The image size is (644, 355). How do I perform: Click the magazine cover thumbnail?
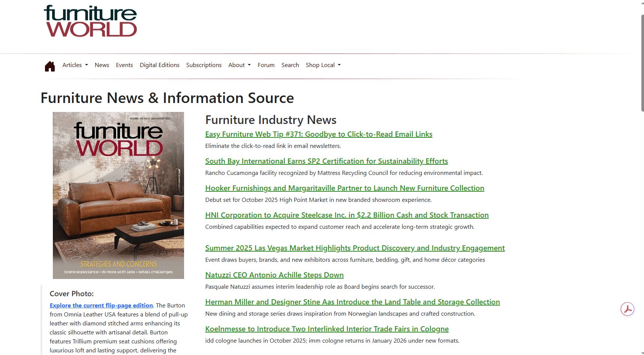(x=118, y=195)
